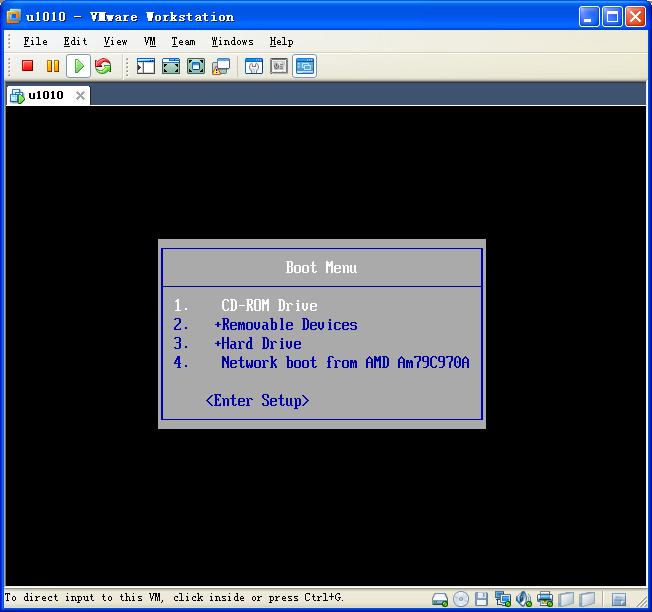Select +Removable Devices boot option

pyautogui.click(x=286, y=325)
